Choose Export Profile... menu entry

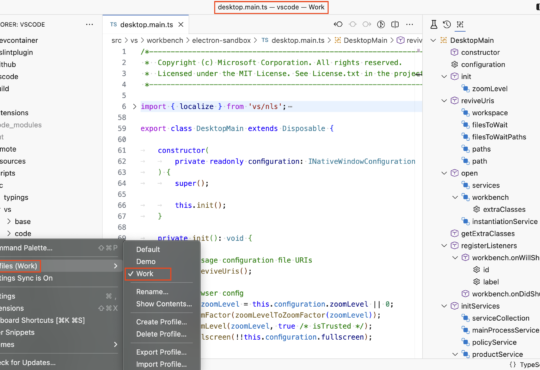point(161,352)
